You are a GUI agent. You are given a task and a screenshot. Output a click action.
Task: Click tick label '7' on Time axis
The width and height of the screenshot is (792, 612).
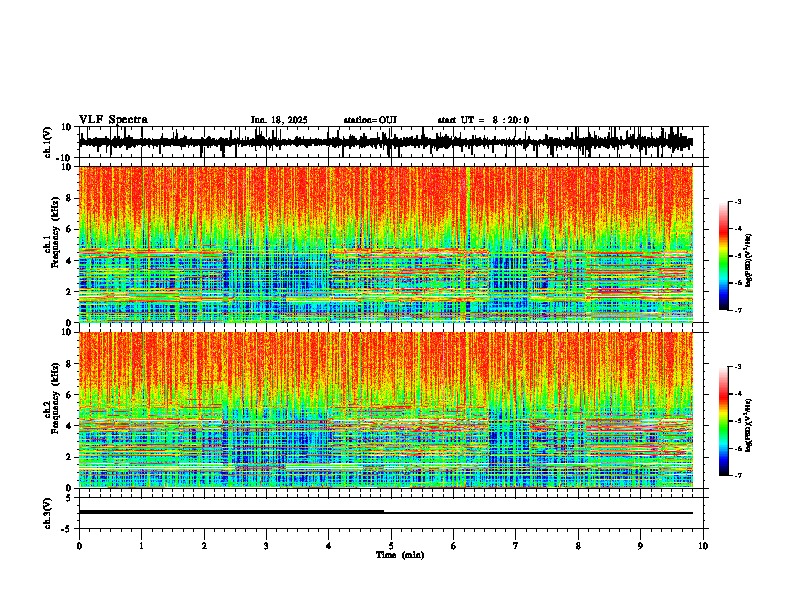click(x=516, y=546)
